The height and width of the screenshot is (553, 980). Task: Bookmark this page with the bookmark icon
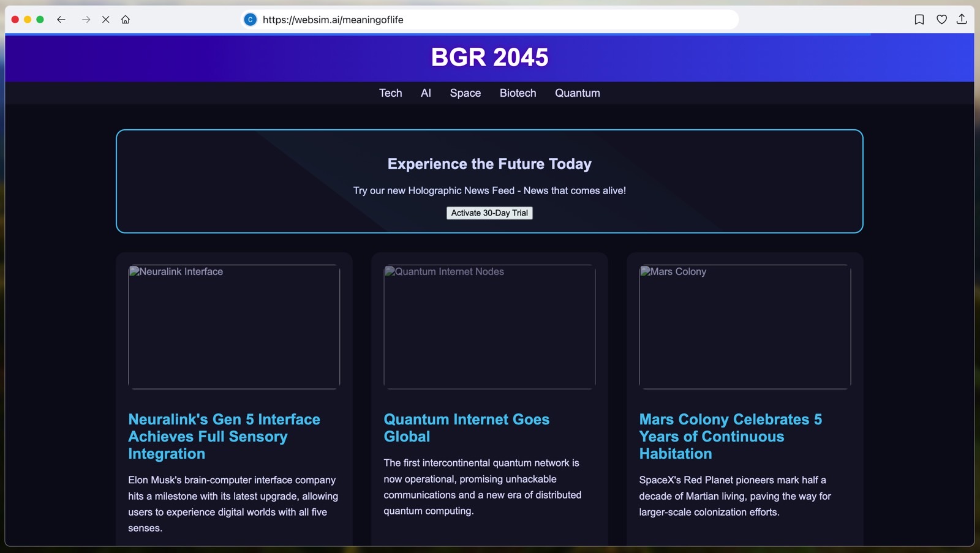(919, 20)
